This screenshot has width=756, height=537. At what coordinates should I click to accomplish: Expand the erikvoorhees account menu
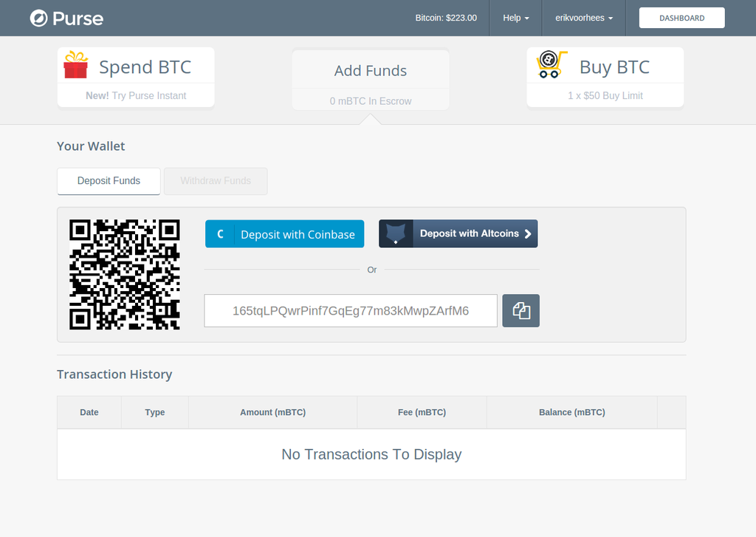584,18
